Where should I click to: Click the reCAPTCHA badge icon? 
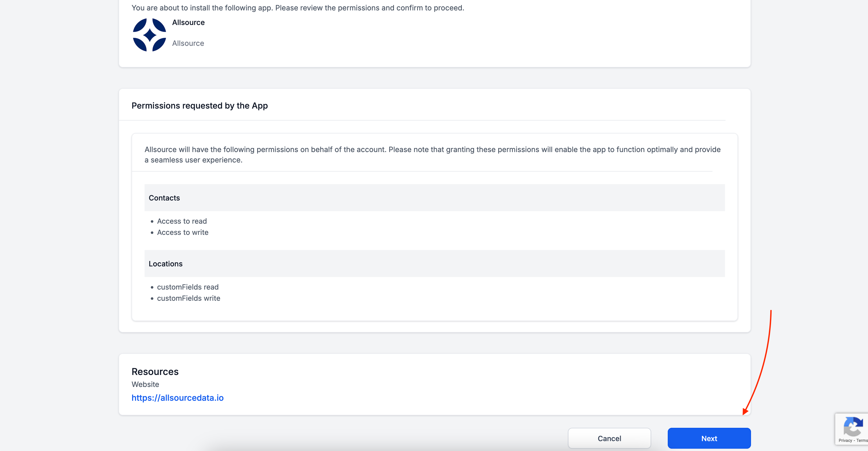point(853,426)
